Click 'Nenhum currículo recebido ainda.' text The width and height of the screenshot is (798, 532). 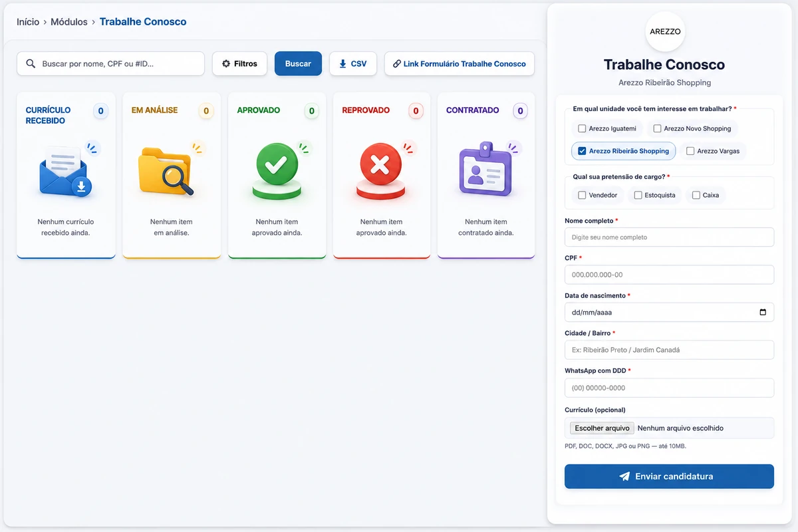pos(66,227)
